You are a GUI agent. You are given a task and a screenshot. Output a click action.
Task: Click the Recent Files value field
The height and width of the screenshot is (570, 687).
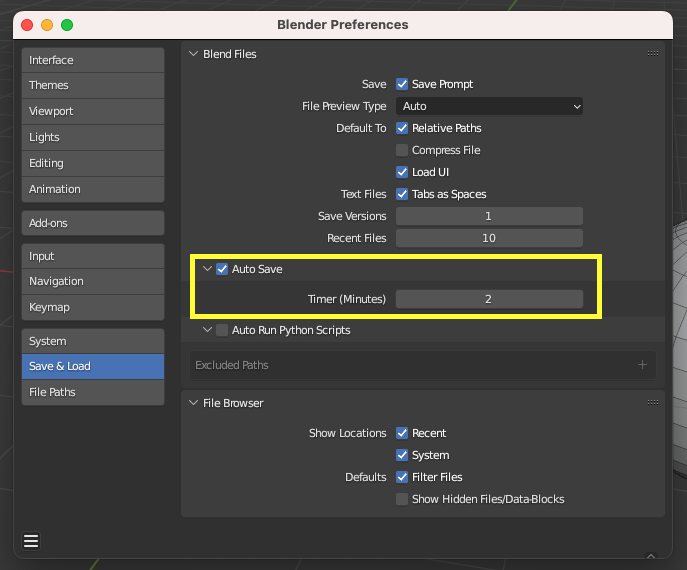pyautogui.click(x=489, y=238)
